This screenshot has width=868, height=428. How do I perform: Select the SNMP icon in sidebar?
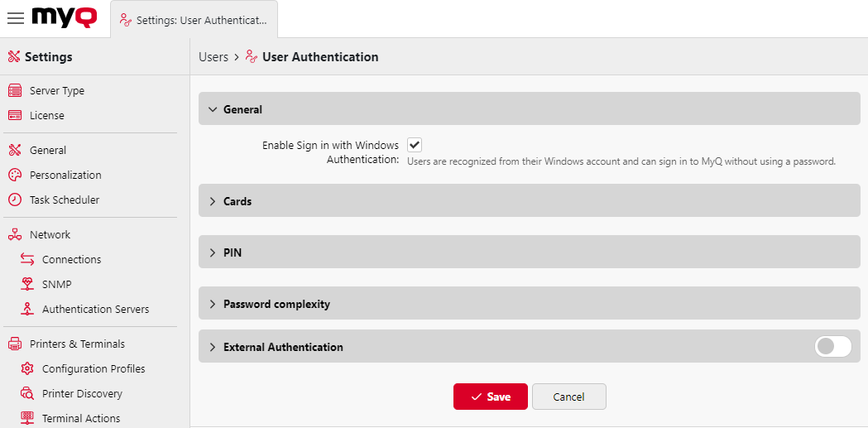[x=27, y=285]
